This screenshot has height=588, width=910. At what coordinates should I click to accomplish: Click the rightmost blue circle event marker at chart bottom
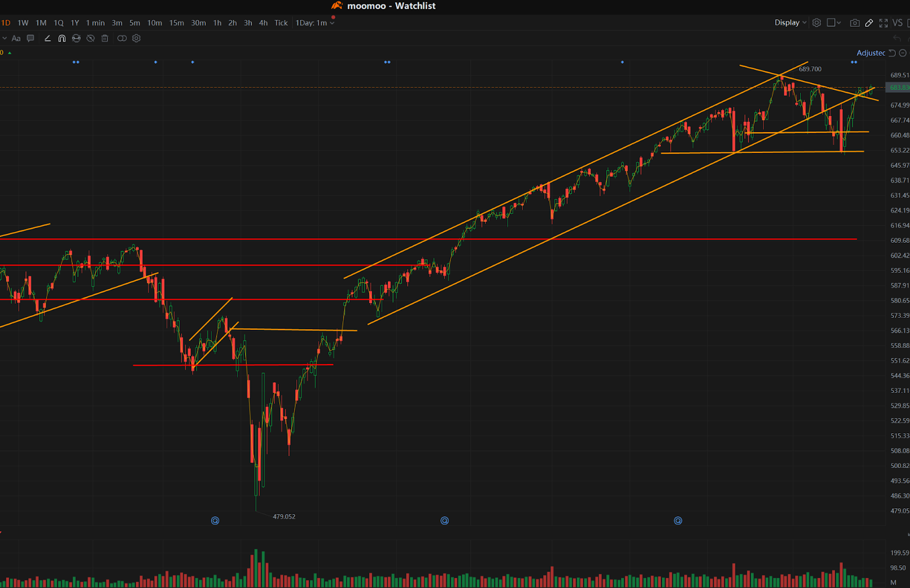click(678, 520)
